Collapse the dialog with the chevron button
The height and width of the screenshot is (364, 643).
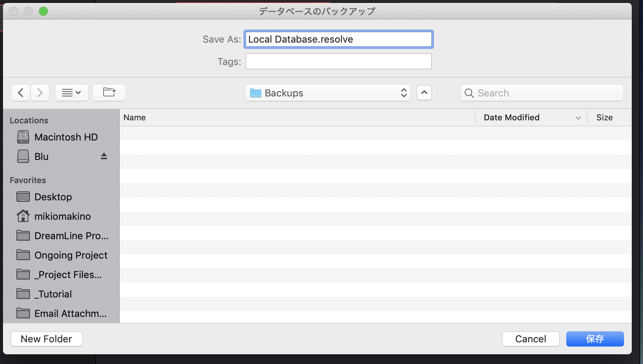[x=424, y=93]
